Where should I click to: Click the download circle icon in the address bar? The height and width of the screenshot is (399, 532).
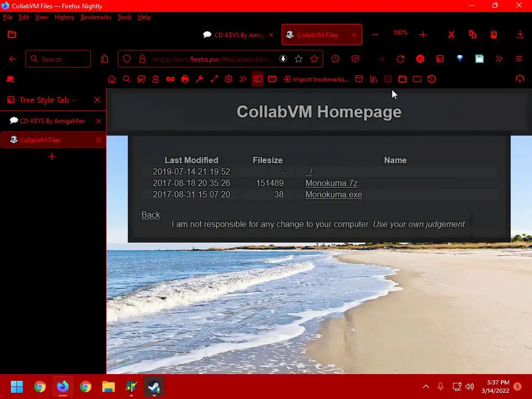pos(283,59)
